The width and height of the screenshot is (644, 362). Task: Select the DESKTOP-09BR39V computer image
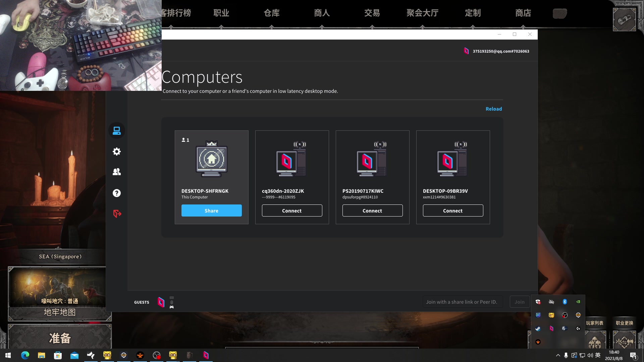click(x=452, y=159)
